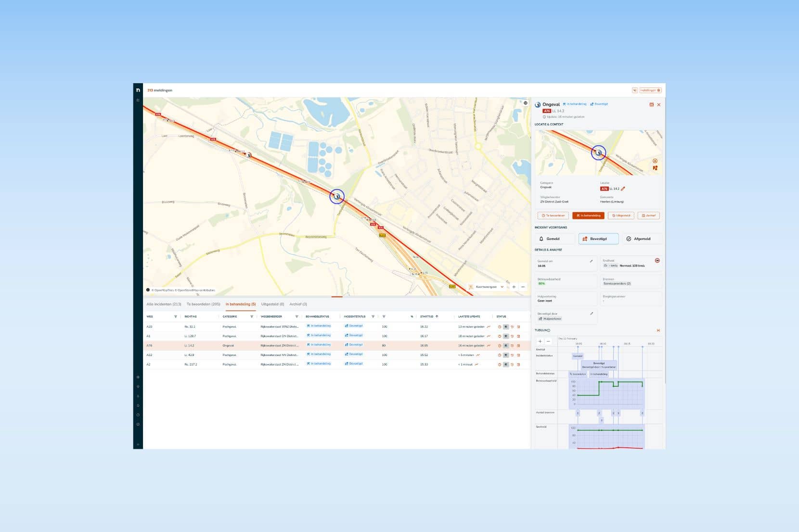Zoom out on the main map
The image size is (799, 532).
pyautogui.click(x=523, y=287)
